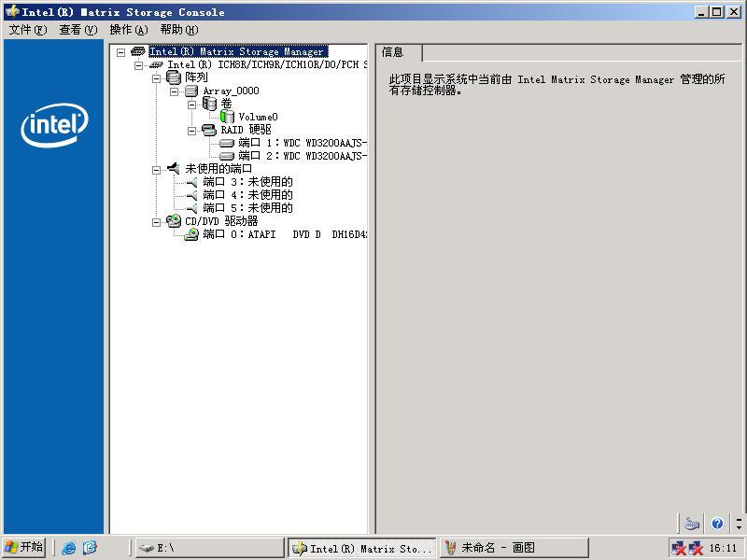The width and height of the screenshot is (747, 560).
Task: Collapse the 阵列 (Arrays) tree node
Action: 157,78
